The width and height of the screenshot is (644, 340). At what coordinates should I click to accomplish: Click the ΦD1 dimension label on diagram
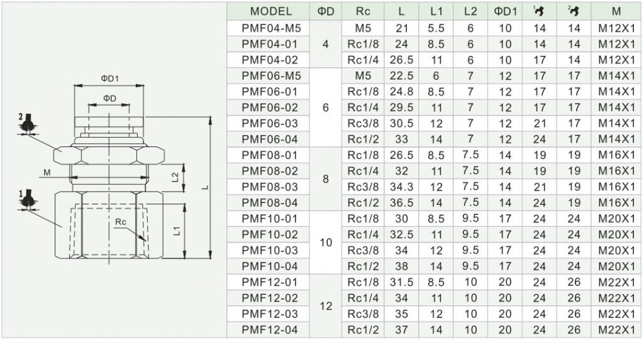(109, 79)
